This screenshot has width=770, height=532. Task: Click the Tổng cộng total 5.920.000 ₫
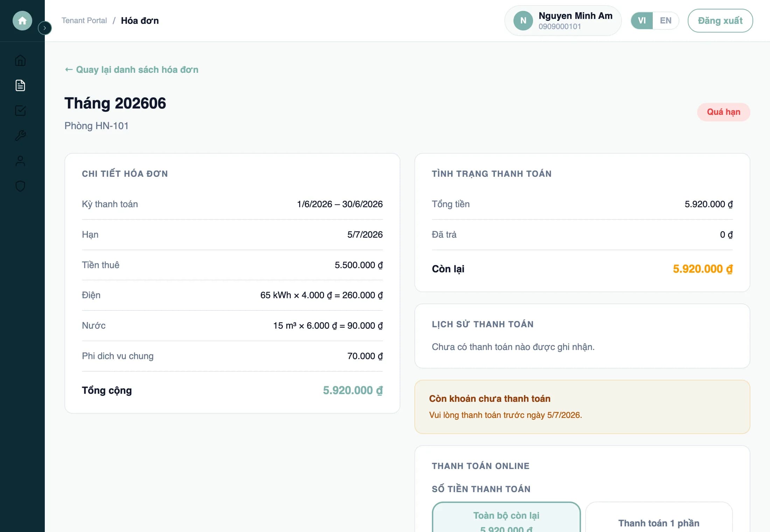pos(353,390)
